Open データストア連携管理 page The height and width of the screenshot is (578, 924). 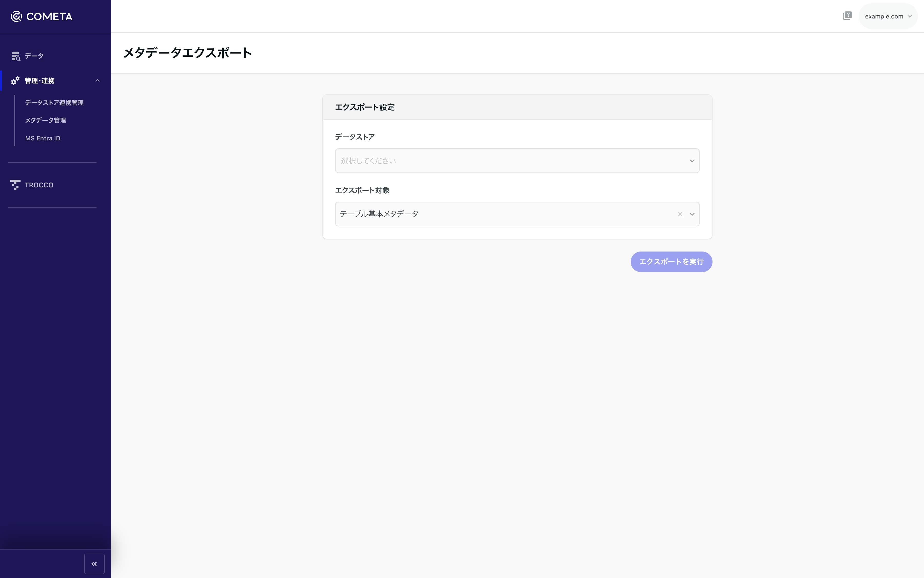point(54,102)
